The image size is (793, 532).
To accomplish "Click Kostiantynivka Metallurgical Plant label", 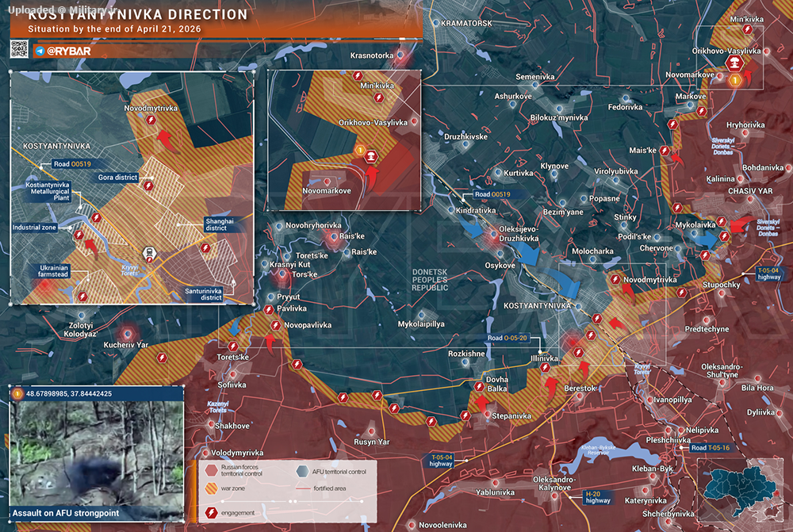I will [x=48, y=191].
